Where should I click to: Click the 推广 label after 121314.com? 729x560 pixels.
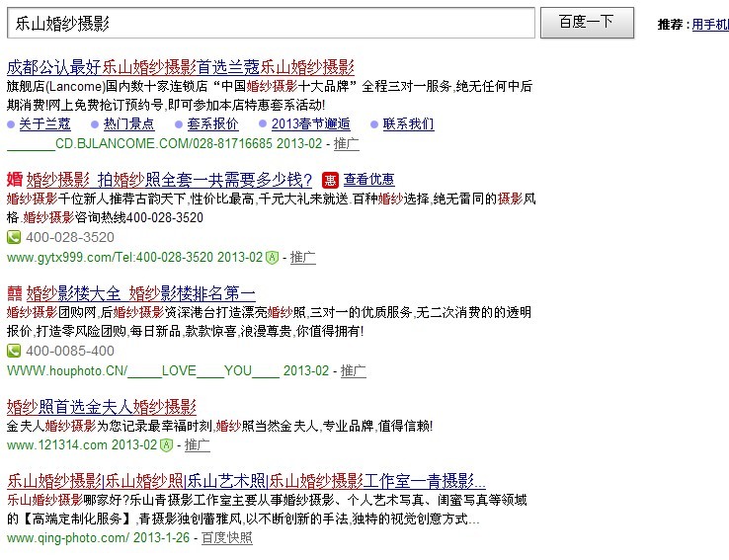tap(198, 445)
